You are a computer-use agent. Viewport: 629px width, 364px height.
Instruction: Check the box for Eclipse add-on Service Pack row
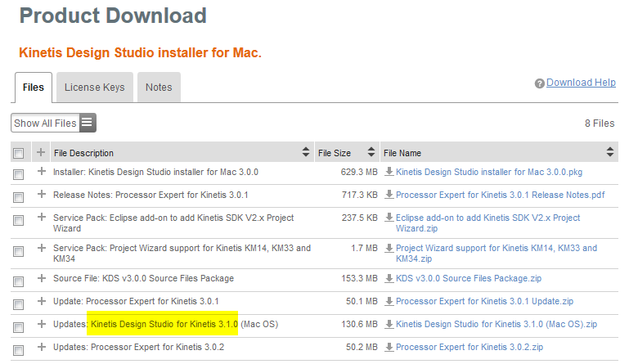click(x=19, y=220)
